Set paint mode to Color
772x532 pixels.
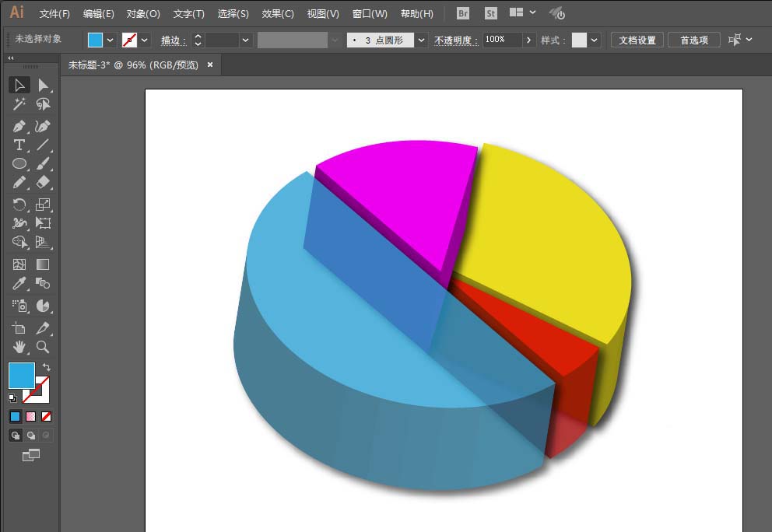pyautogui.click(x=16, y=417)
